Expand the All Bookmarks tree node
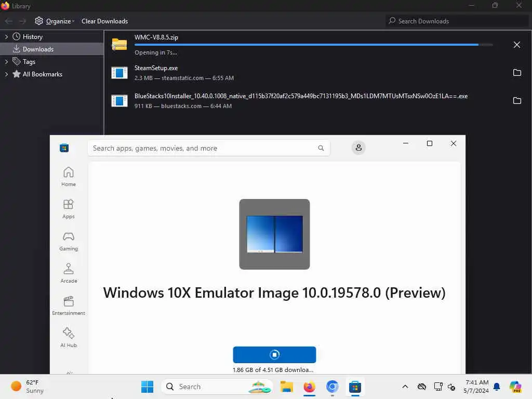This screenshot has width=532, height=399. point(6,74)
